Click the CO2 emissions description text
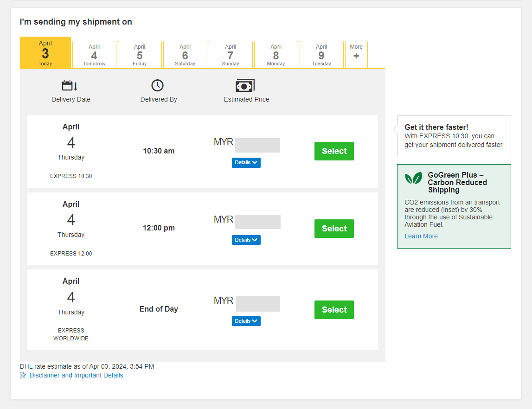The width and height of the screenshot is (532, 409). pyautogui.click(x=452, y=213)
